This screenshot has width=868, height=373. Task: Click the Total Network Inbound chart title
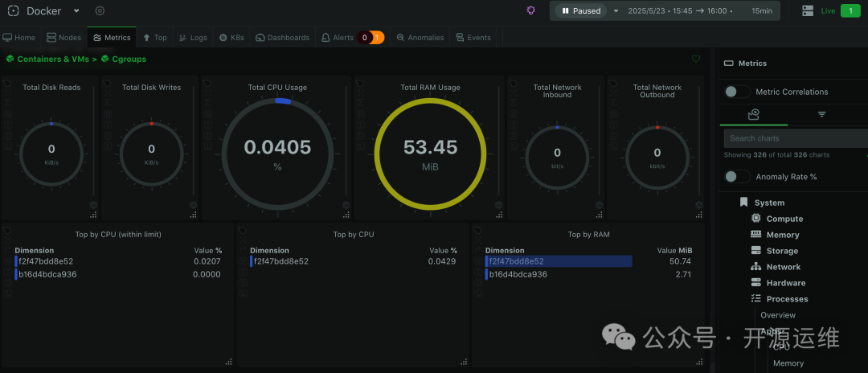tap(558, 91)
